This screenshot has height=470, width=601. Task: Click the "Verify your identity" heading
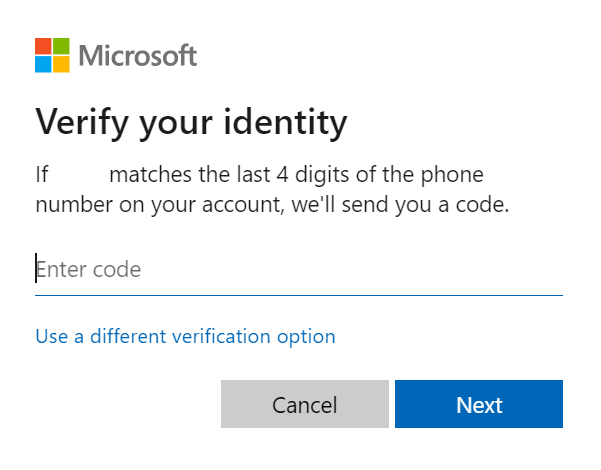coord(191,123)
